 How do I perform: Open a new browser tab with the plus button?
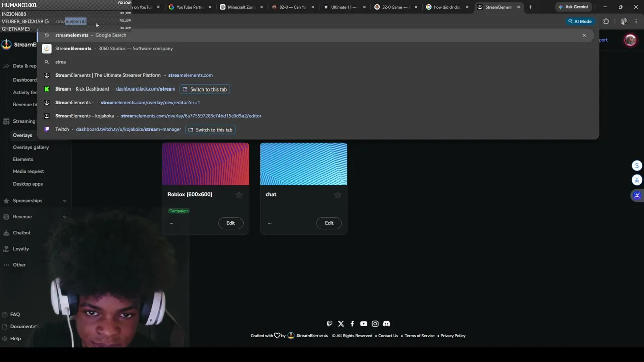tap(530, 7)
